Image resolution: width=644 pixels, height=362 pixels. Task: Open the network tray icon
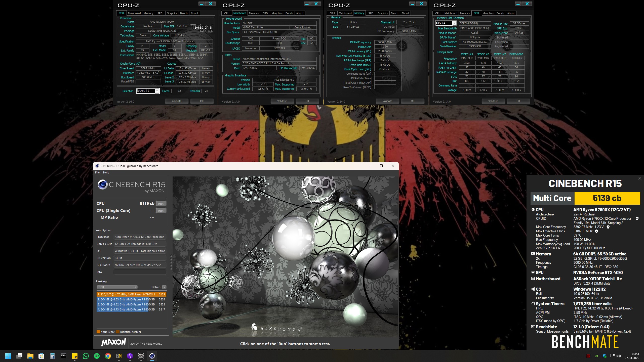coord(613,356)
